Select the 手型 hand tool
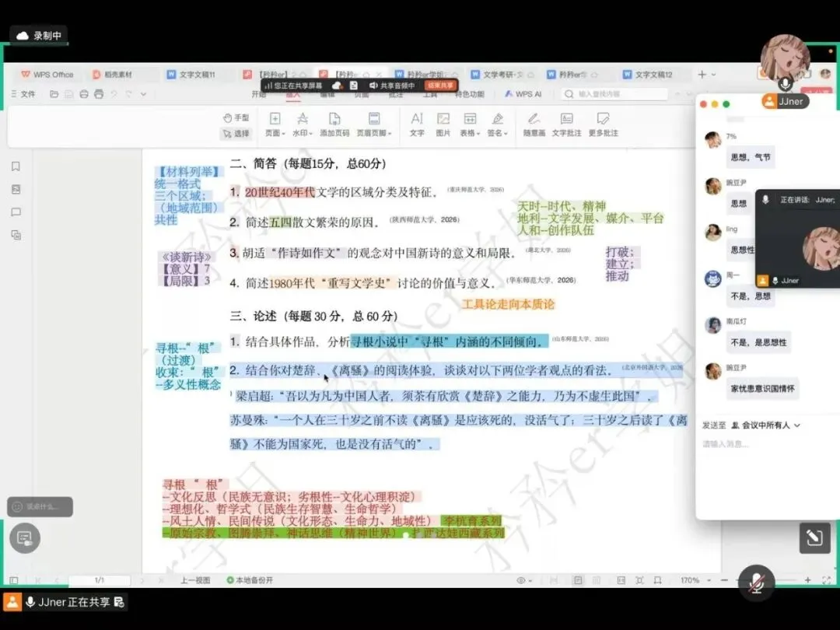 tap(236, 118)
